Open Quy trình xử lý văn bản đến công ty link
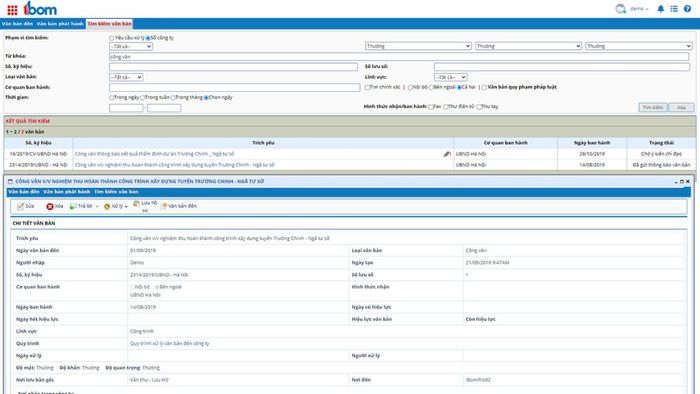 (x=170, y=344)
